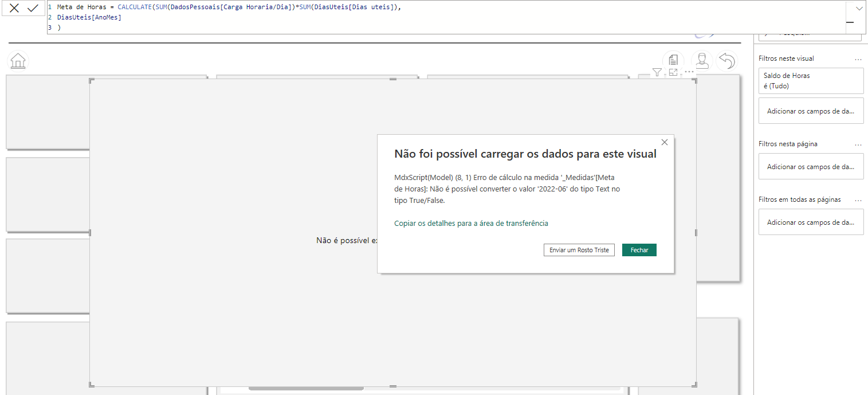Show filters affecting this visual

coord(657,72)
